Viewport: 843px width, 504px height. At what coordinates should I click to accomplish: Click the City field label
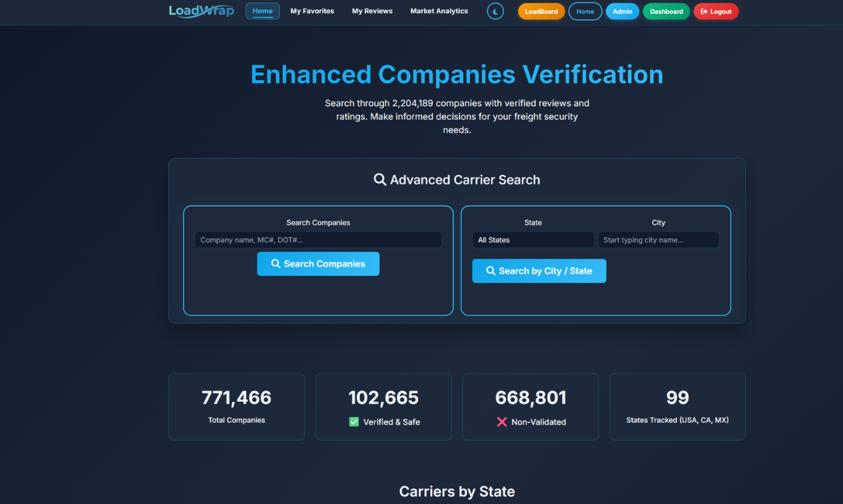(x=658, y=223)
